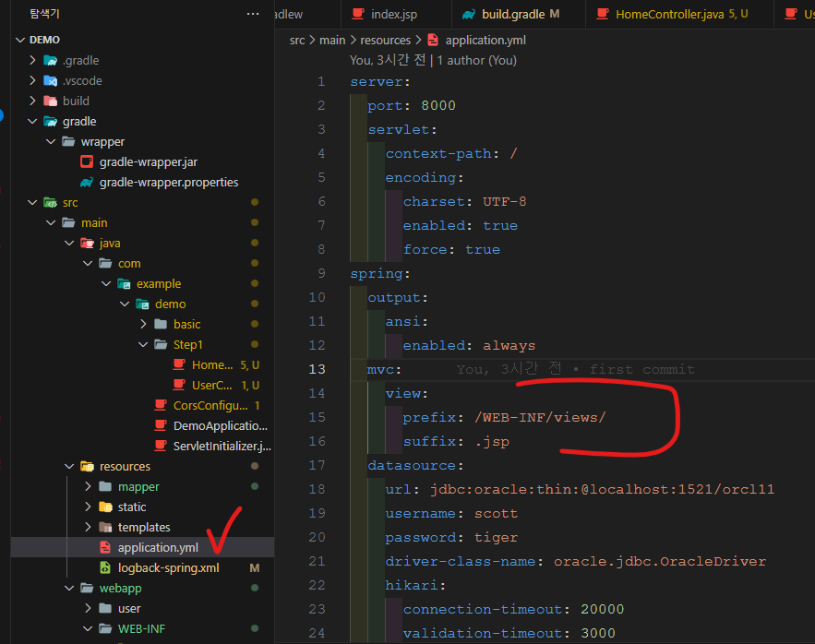The image size is (815, 644).
Task: Click the src breadcrumb segment
Action: click(x=297, y=40)
